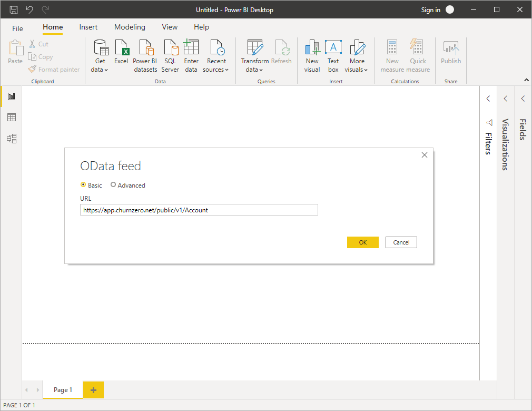
Task: Click the Undo arrow icon
Action: [29, 10]
